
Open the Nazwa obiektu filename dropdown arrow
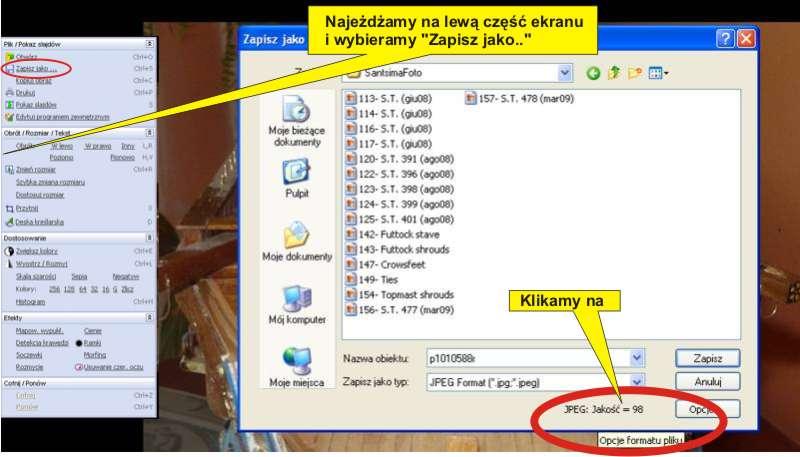pos(637,357)
